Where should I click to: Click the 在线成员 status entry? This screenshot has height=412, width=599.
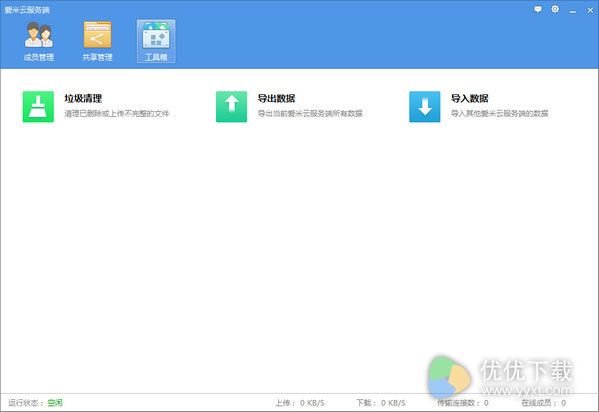[x=544, y=402]
